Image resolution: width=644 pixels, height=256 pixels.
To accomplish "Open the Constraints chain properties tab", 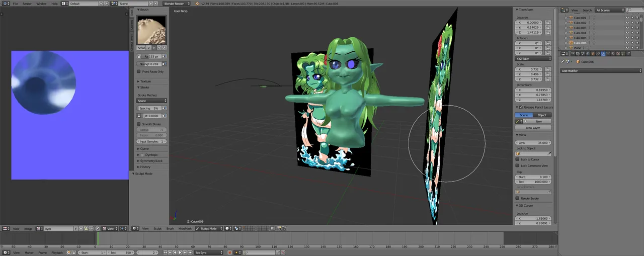I will pyautogui.click(x=598, y=54).
